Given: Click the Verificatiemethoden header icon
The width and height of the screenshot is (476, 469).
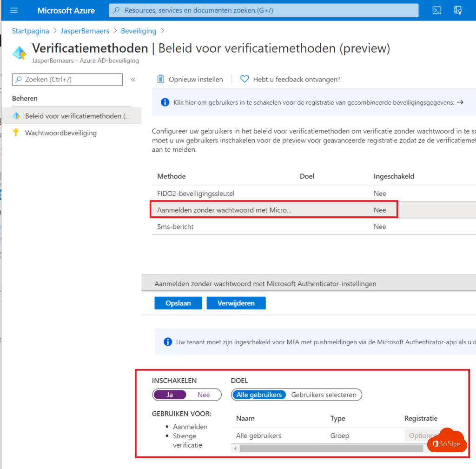Looking at the screenshot, I should (x=20, y=53).
